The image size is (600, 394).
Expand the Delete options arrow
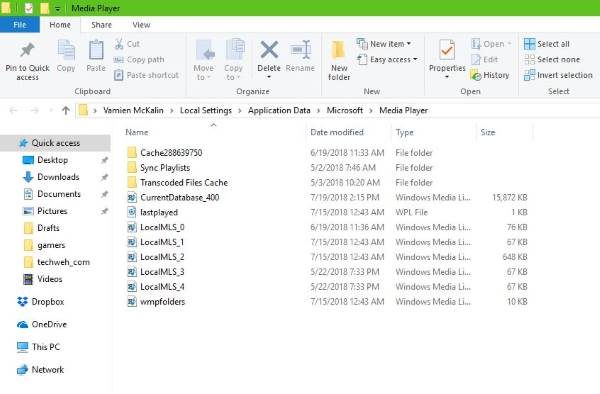click(269, 77)
